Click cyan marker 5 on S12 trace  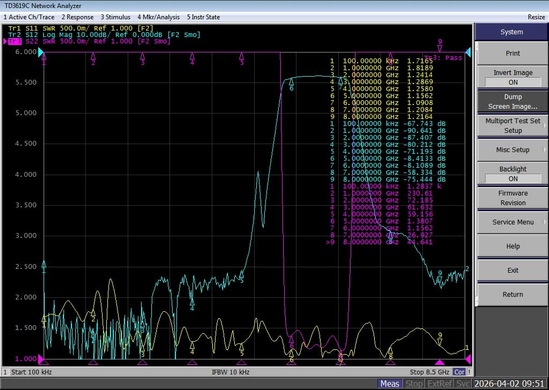(x=242, y=276)
